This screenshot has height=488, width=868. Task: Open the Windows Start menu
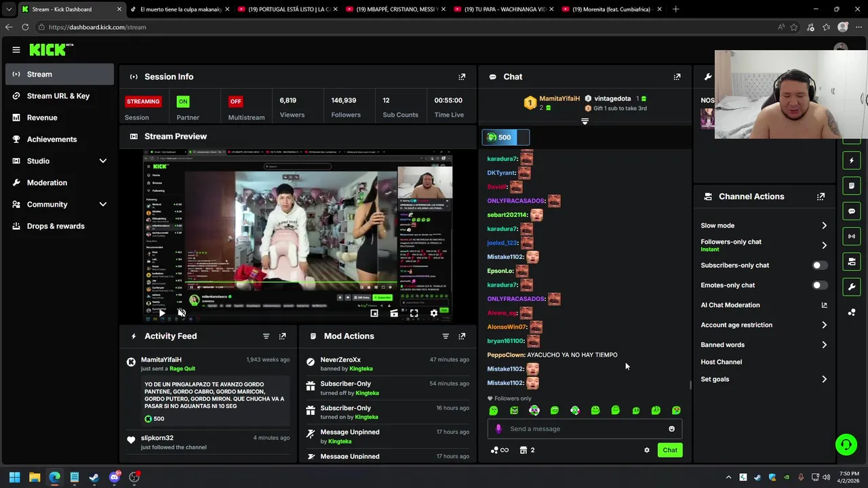[14, 477]
